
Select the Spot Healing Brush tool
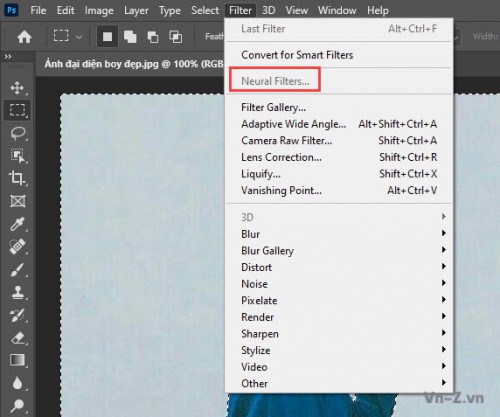17,247
